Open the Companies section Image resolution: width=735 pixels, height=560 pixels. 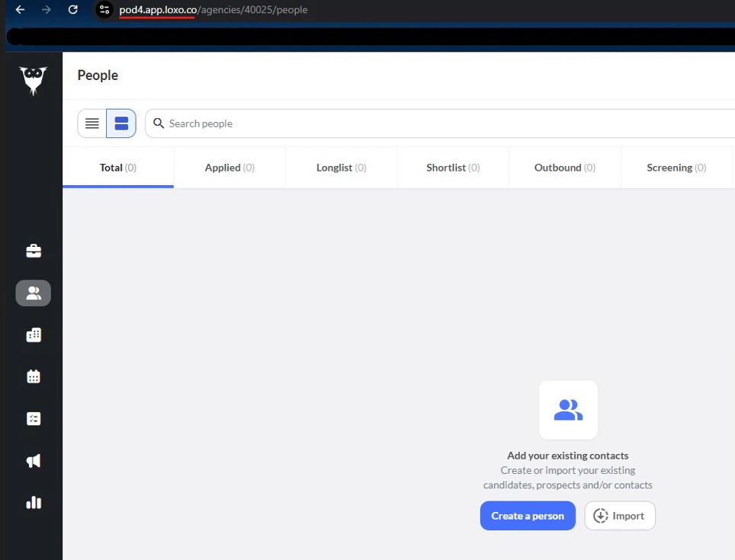32,334
